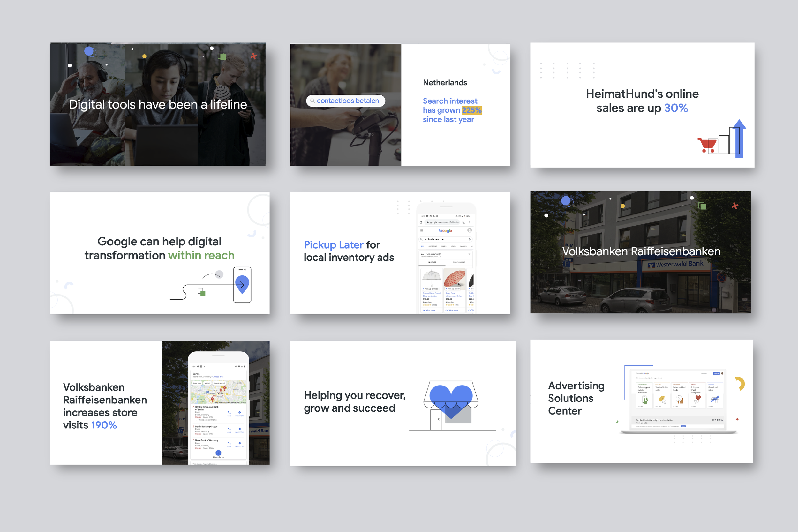
Task: Tap Directions icon for Berlin Banking Gruppe
Action: pyautogui.click(x=240, y=429)
